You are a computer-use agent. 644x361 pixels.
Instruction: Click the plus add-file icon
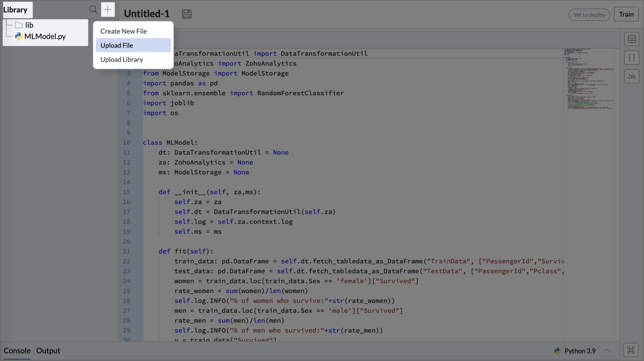(x=108, y=9)
